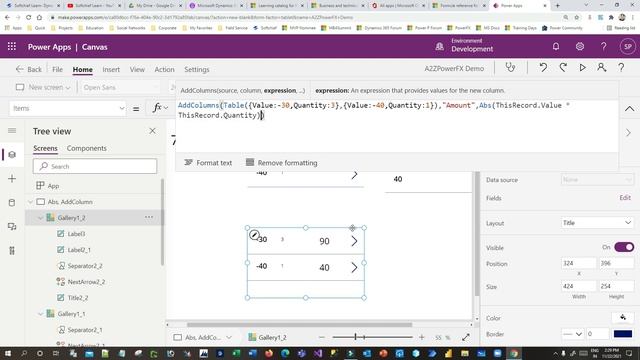640x360 pixels.
Task: Preview the app with play icon
Action: 582,67
